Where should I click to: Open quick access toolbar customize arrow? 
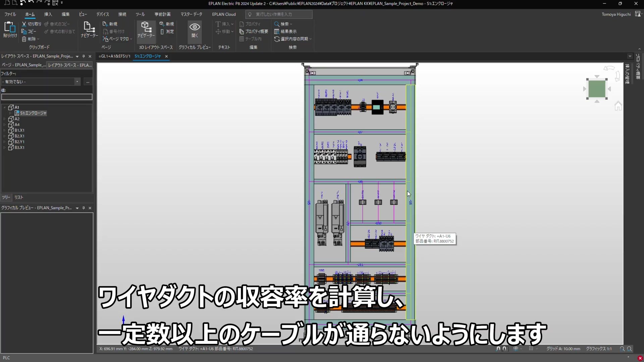tap(62, 3)
